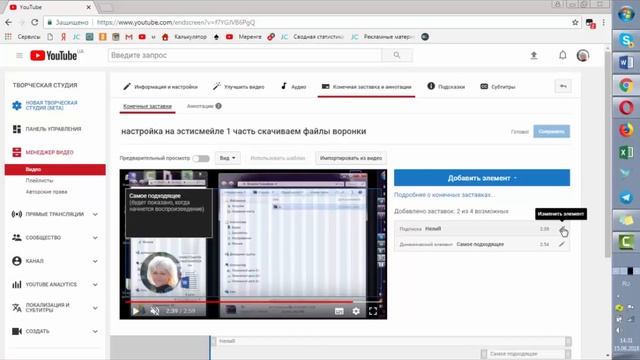
Task: Play the video preview
Action: click(136, 311)
